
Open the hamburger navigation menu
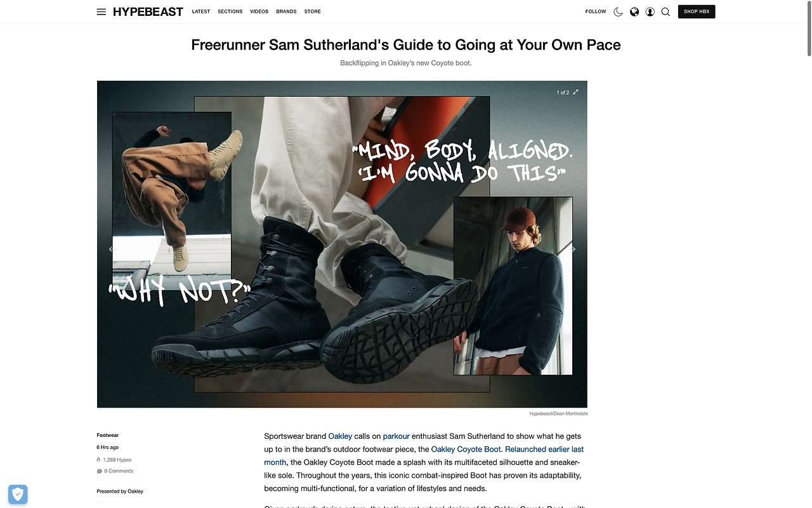[x=101, y=11]
